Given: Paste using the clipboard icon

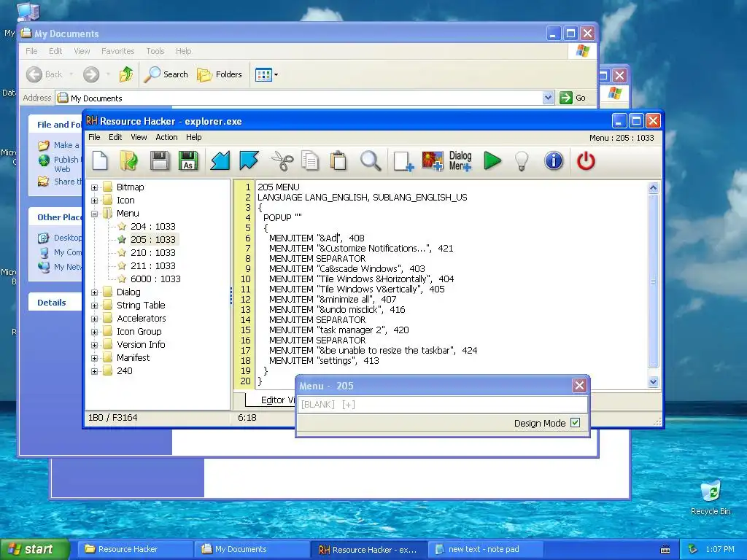Looking at the screenshot, I should [338, 161].
